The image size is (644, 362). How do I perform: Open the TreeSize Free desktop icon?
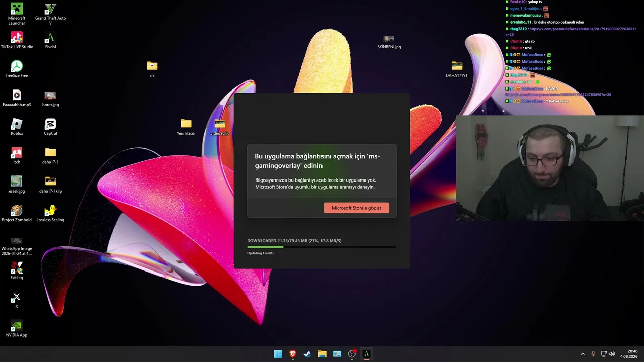[17, 69]
